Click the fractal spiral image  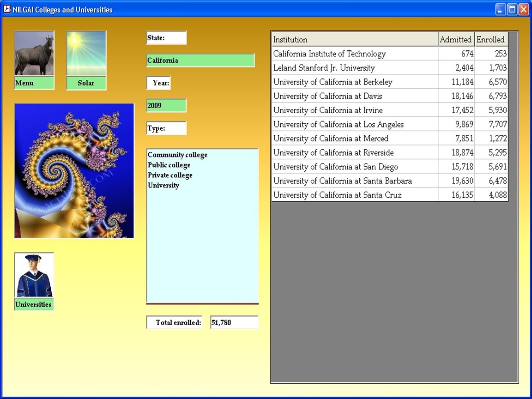74,171
